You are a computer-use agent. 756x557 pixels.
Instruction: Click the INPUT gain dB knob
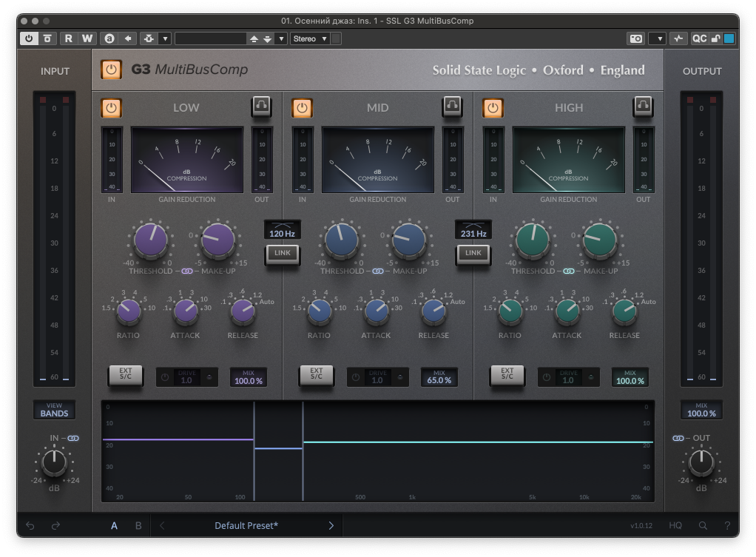(x=54, y=462)
